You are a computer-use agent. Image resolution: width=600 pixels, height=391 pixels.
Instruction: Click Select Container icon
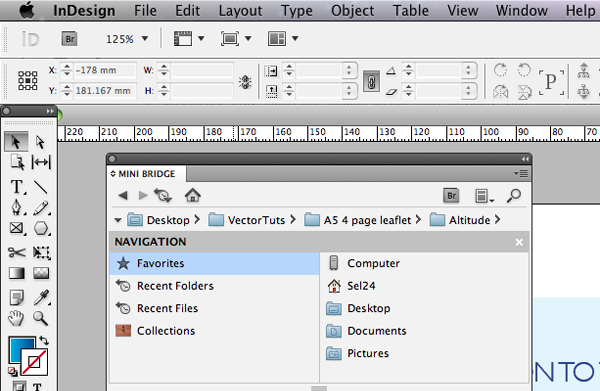(584, 70)
